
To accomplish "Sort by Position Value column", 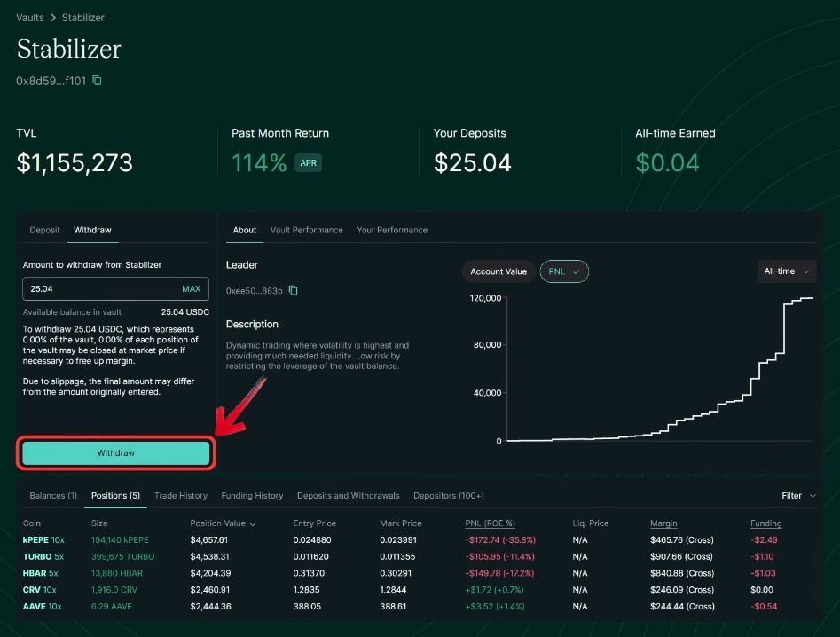I will pyautogui.click(x=223, y=523).
